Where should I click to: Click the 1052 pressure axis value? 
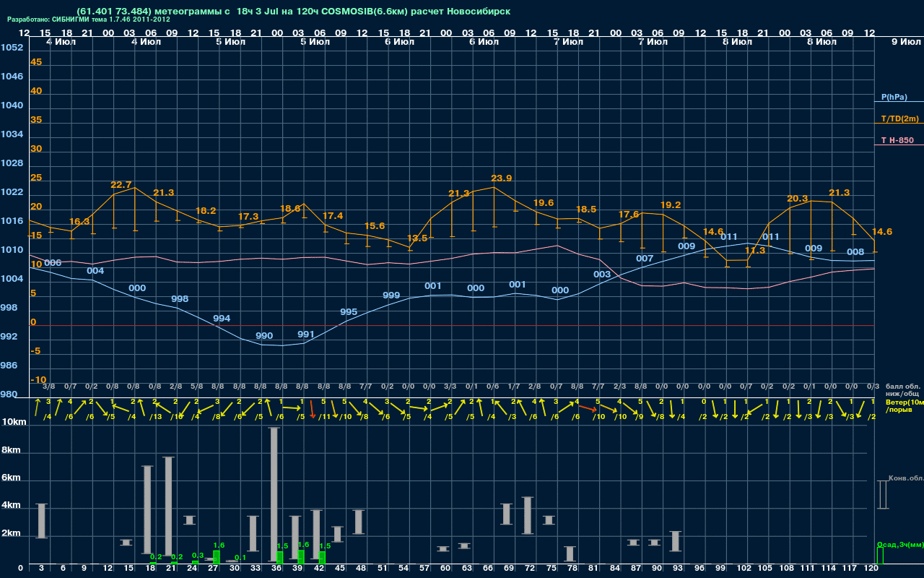coord(12,48)
